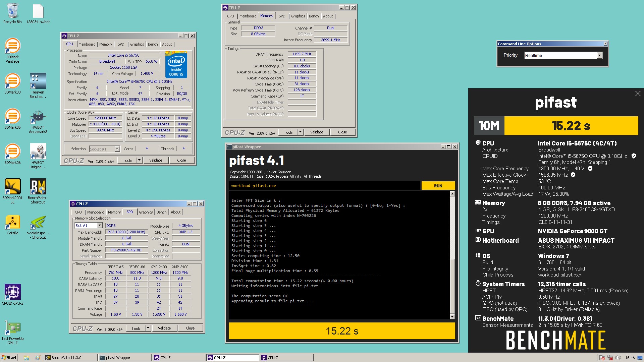Open BenchMate shortcut on desktop

pos(38,191)
